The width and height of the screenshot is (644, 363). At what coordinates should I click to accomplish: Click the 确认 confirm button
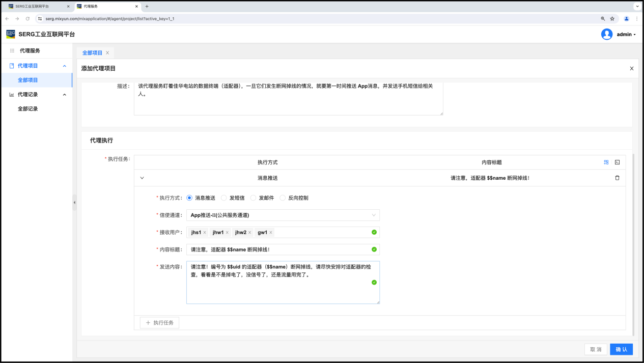pos(621,349)
